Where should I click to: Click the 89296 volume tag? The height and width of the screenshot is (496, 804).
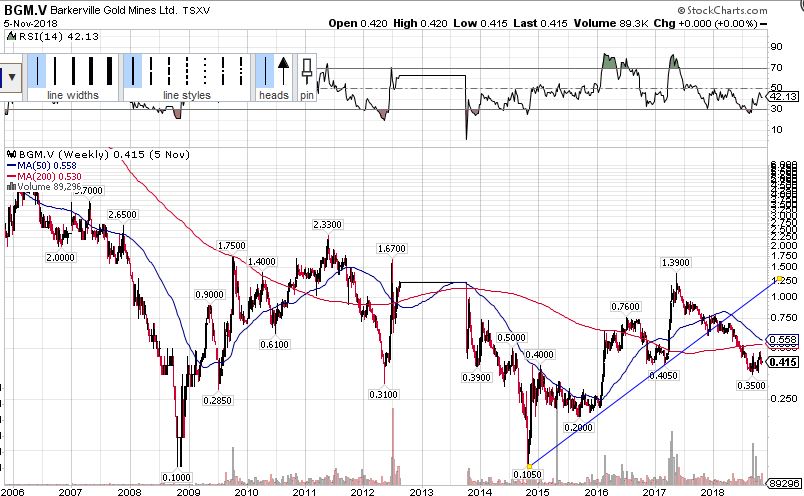(x=783, y=483)
